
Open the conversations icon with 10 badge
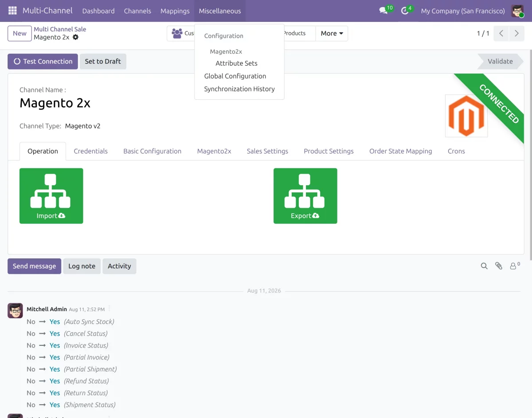(x=383, y=11)
